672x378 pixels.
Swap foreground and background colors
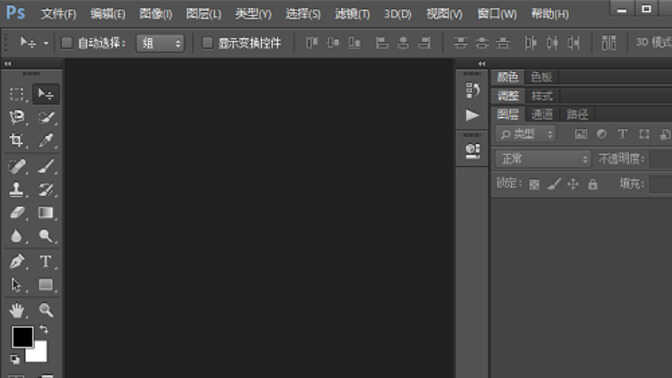(44, 330)
